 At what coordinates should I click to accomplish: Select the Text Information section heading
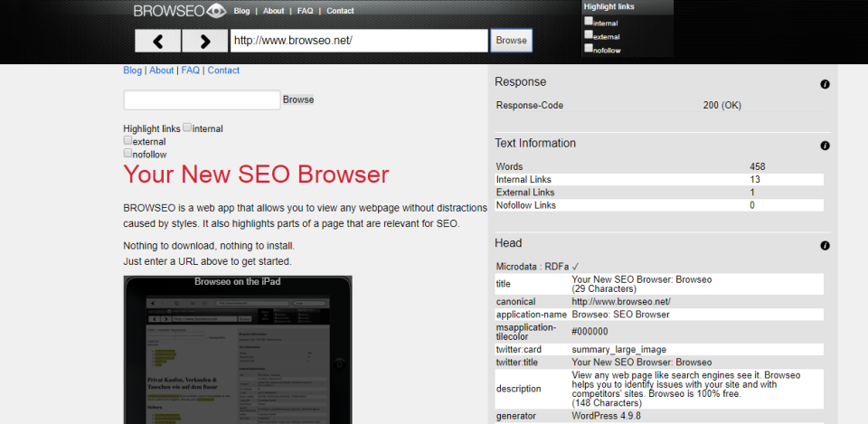(535, 143)
